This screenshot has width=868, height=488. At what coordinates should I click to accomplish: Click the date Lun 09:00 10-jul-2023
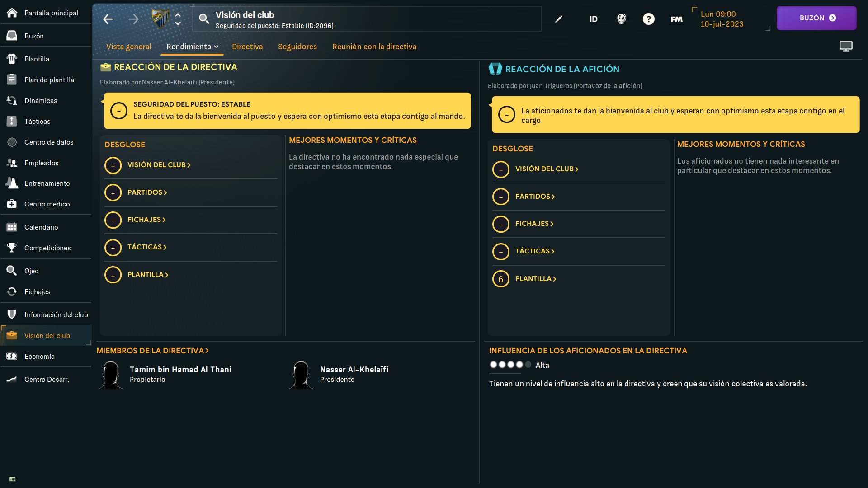[722, 19]
